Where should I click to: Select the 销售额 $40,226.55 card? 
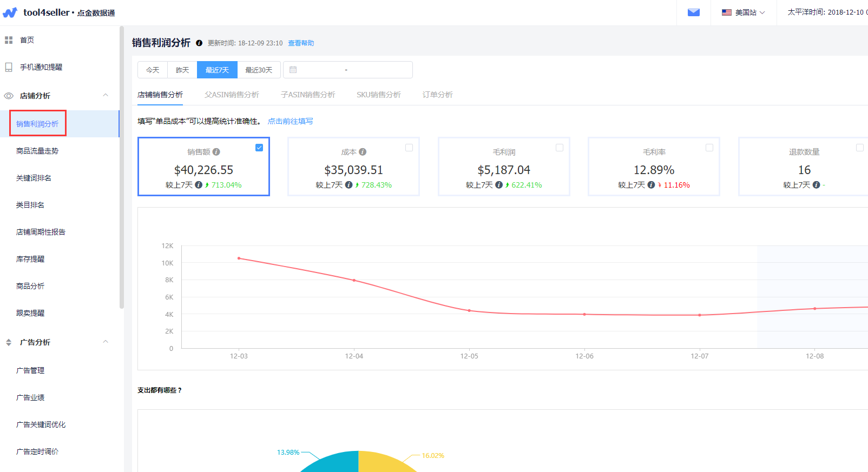pyautogui.click(x=204, y=167)
